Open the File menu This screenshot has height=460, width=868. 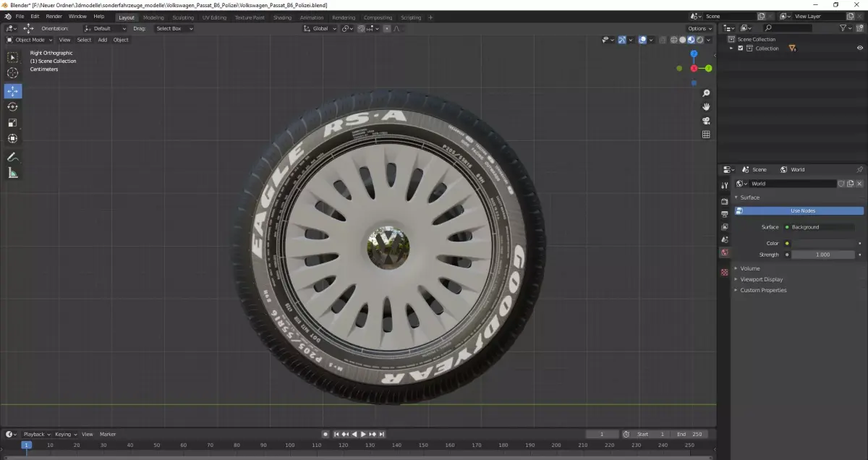[x=20, y=17]
